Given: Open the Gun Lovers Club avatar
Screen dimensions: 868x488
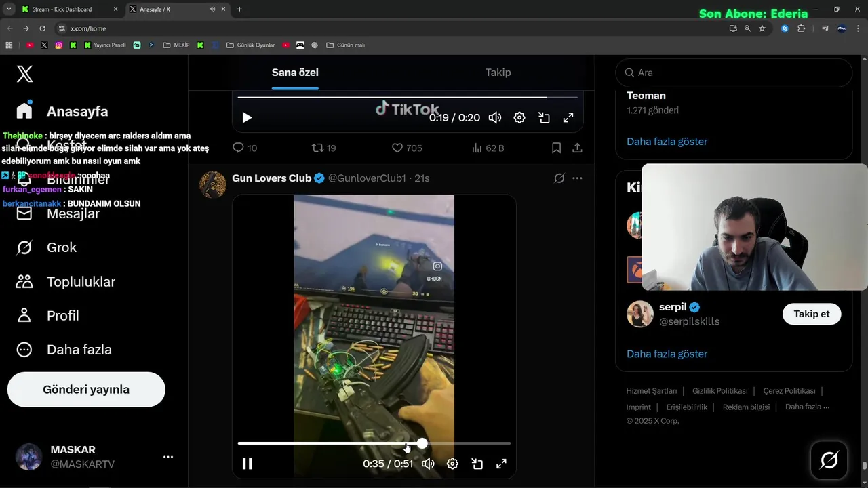Looking at the screenshot, I should (x=213, y=184).
